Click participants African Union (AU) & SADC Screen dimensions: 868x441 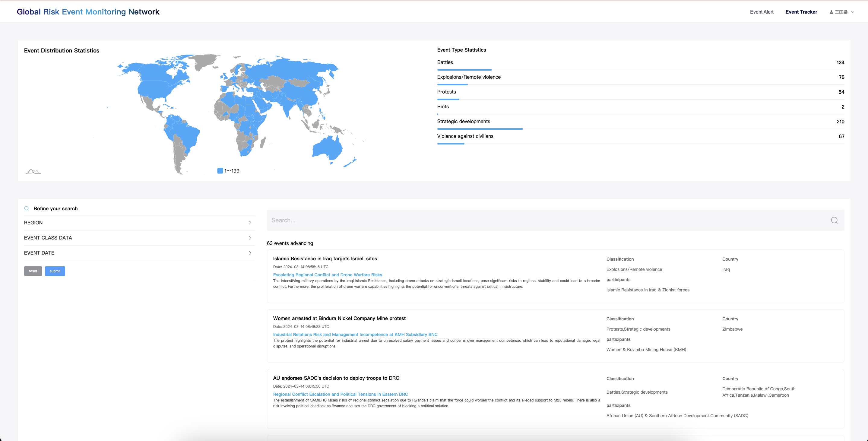[x=677, y=416]
